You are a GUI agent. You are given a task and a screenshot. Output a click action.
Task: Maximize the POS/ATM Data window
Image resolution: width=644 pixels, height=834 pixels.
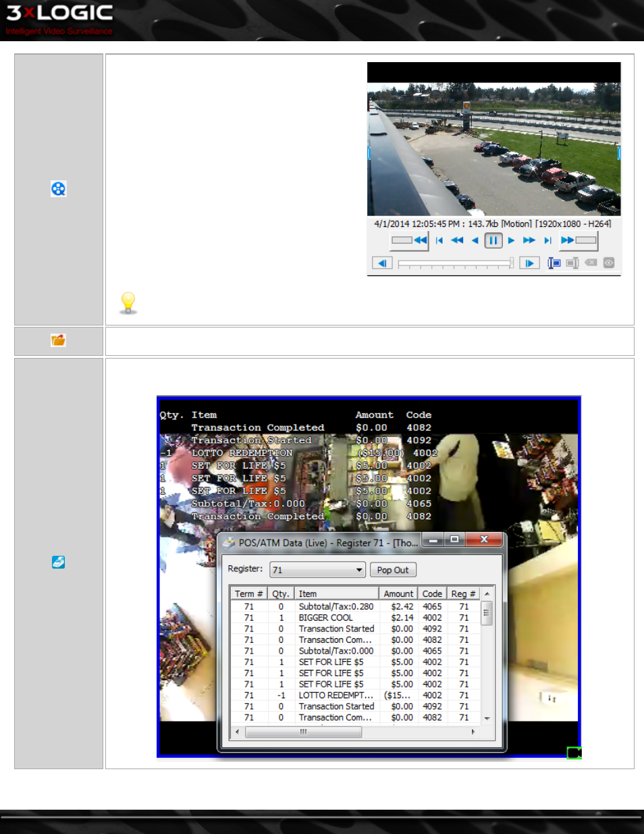click(x=454, y=540)
